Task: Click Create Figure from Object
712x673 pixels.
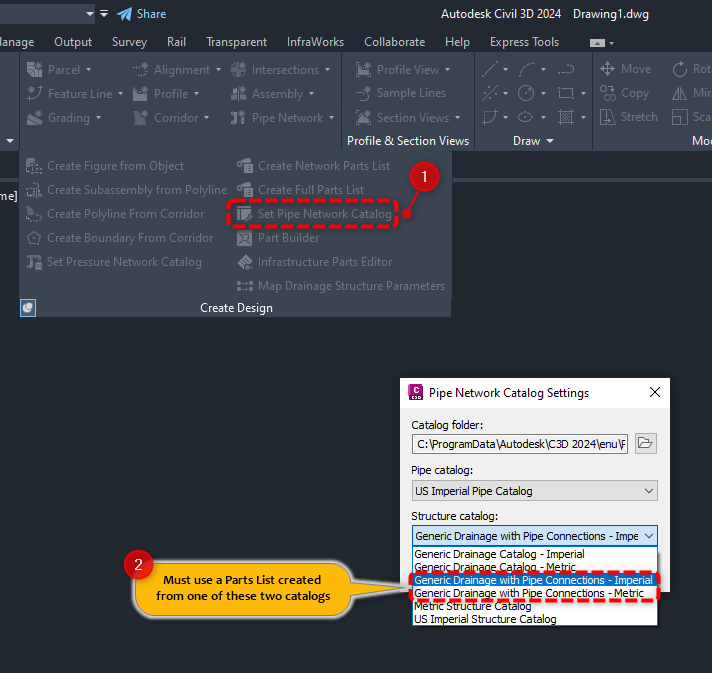Action: click(x=104, y=166)
